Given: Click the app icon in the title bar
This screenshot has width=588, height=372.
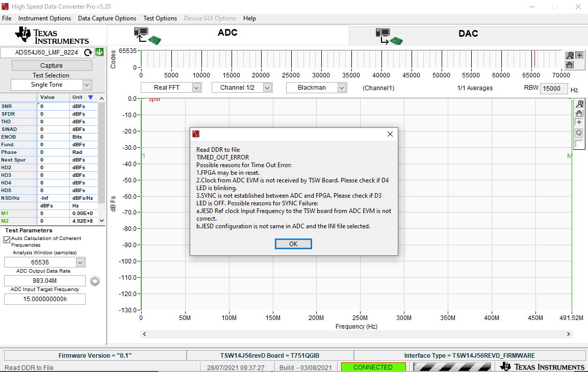Looking at the screenshot, I should 5,6.
